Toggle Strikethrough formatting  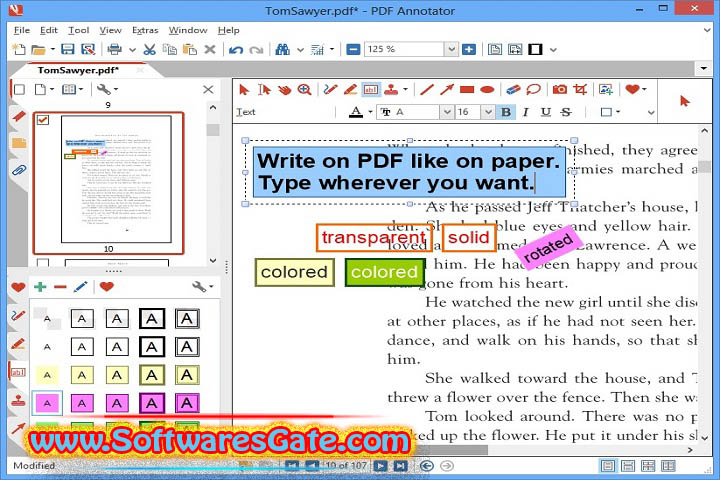566,112
